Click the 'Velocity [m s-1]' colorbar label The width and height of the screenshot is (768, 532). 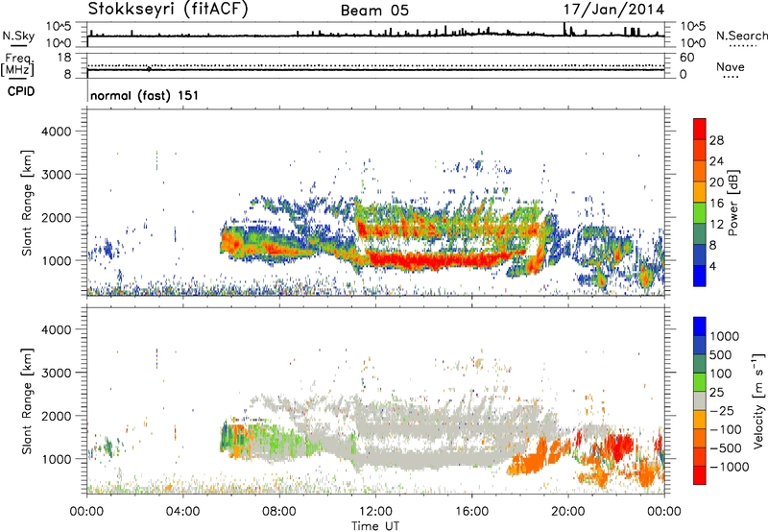click(x=758, y=400)
